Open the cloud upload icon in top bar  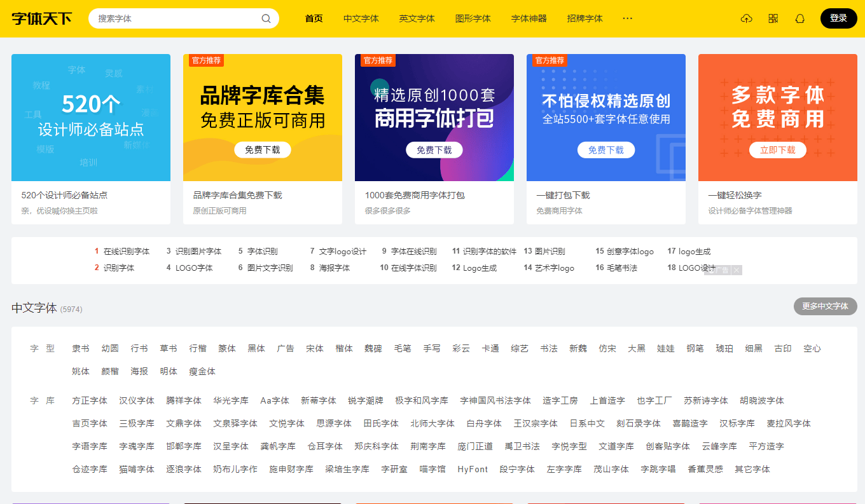coord(746,18)
